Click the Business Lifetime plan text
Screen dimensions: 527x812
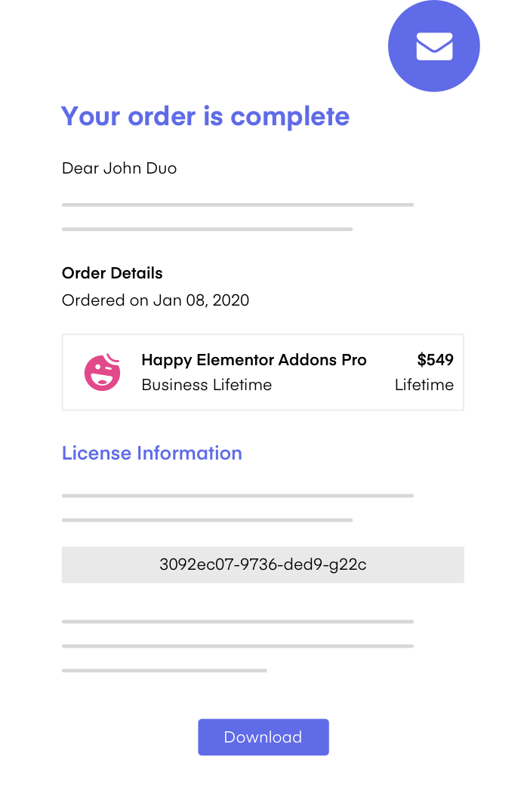(x=206, y=385)
